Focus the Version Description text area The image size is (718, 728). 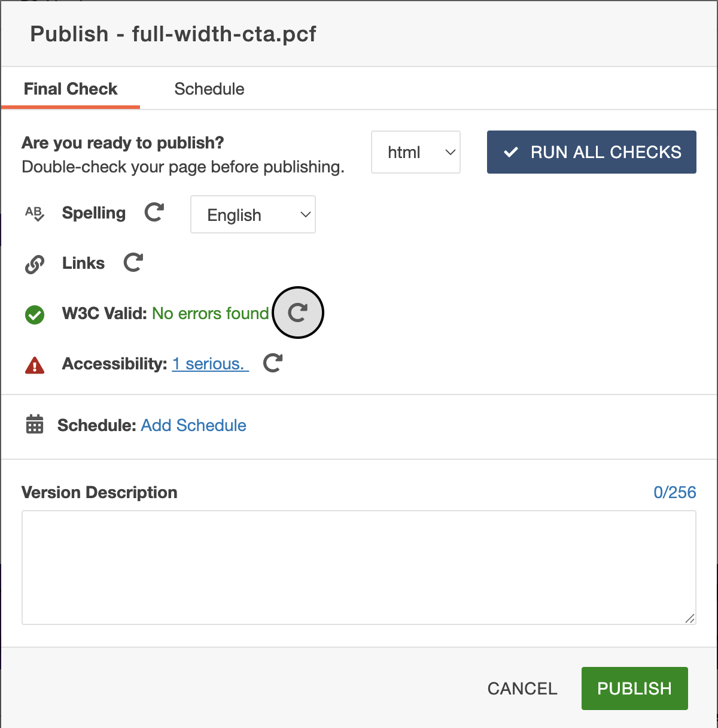(359, 568)
